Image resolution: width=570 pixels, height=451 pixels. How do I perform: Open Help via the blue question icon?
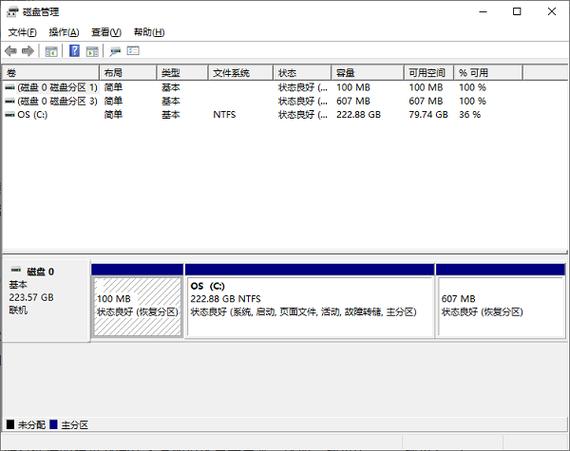[x=75, y=51]
